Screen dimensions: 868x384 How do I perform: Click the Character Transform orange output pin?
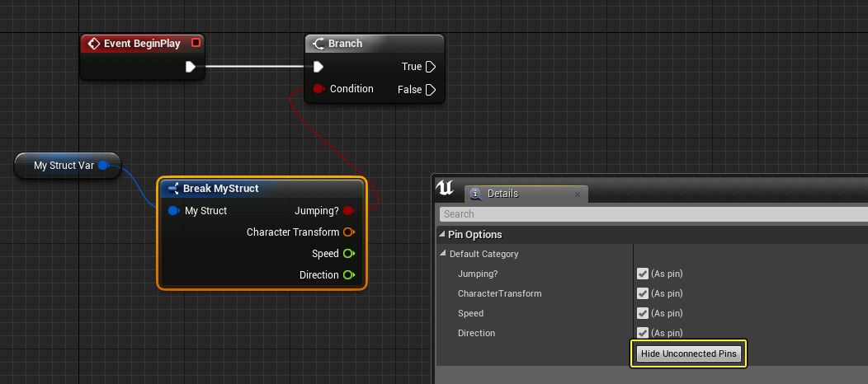348,232
